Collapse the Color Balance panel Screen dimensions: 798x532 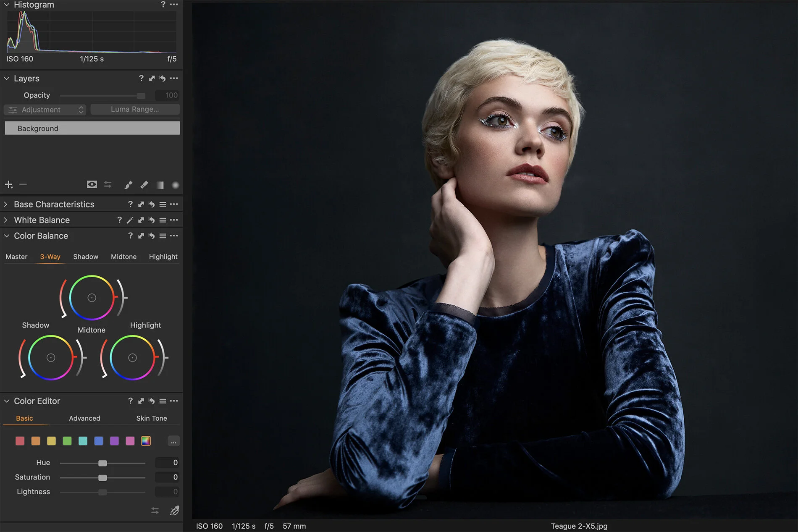[x=6, y=236]
